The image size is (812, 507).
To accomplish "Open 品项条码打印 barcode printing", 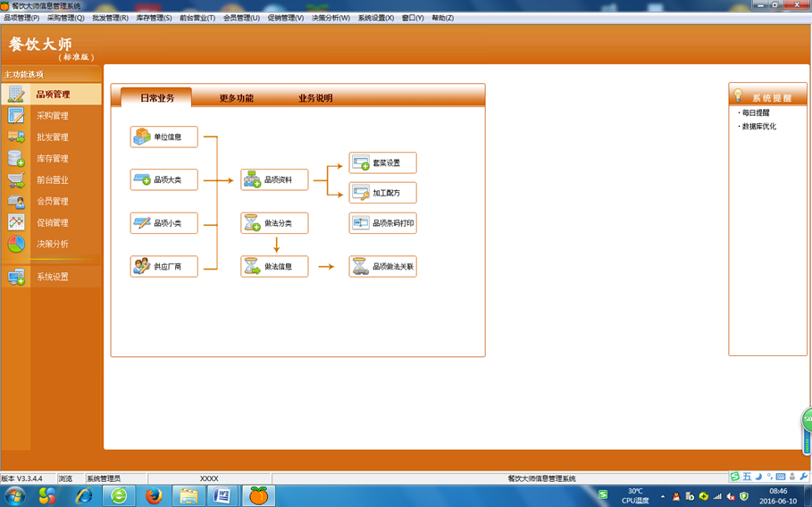I will pos(383,223).
